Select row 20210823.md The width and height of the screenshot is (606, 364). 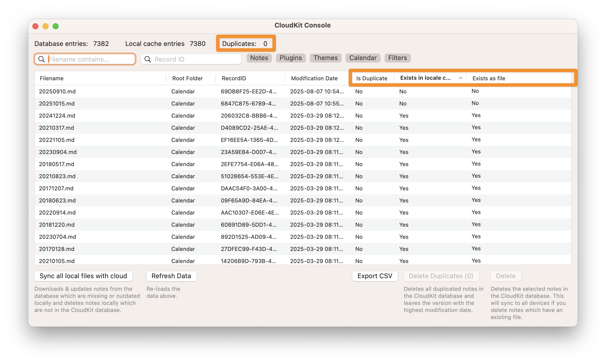tap(303, 176)
